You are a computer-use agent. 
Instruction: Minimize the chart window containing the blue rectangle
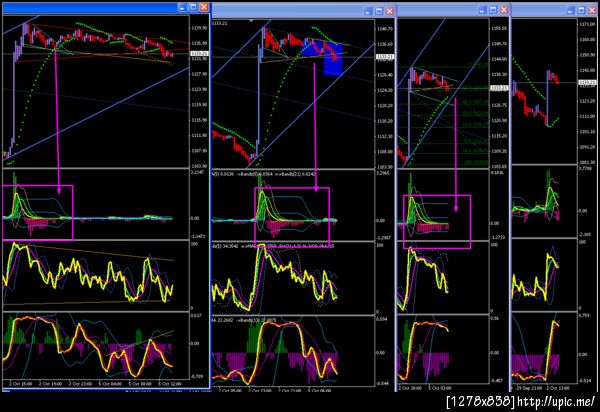368,11
